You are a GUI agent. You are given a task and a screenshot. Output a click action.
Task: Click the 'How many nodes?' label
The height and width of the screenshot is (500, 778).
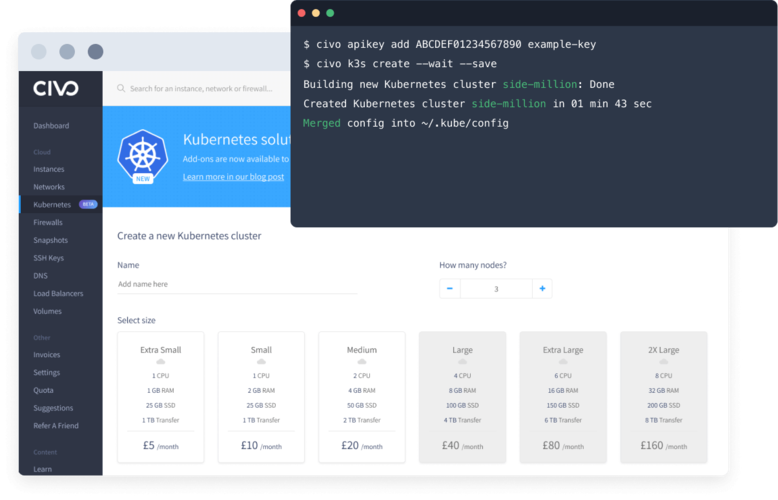473,265
